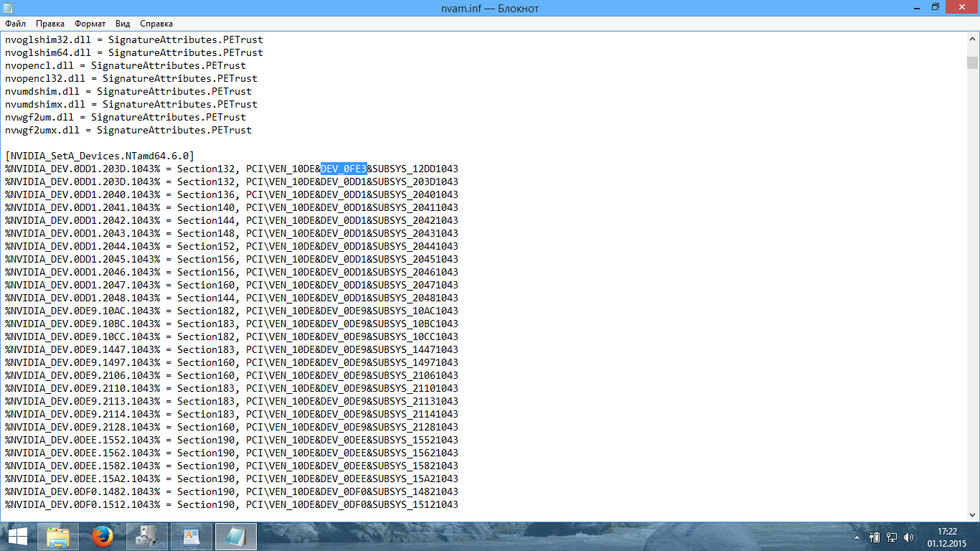Click the text SUBSYS_15621043
980x551 pixels.
tap(415, 453)
